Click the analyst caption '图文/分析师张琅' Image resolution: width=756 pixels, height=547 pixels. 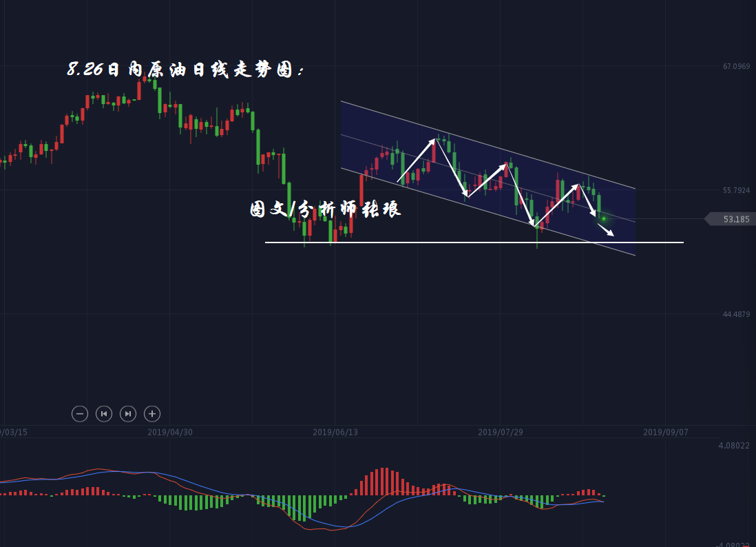(x=325, y=209)
